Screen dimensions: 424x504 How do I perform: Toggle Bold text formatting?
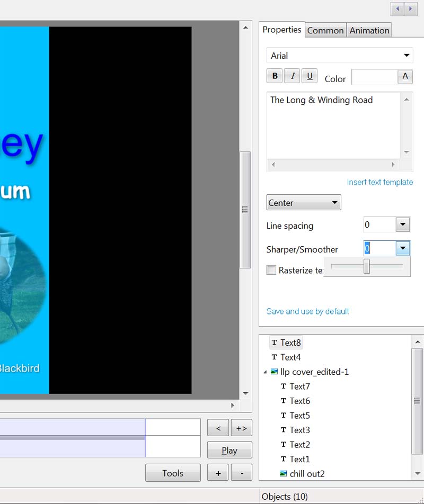tap(275, 76)
